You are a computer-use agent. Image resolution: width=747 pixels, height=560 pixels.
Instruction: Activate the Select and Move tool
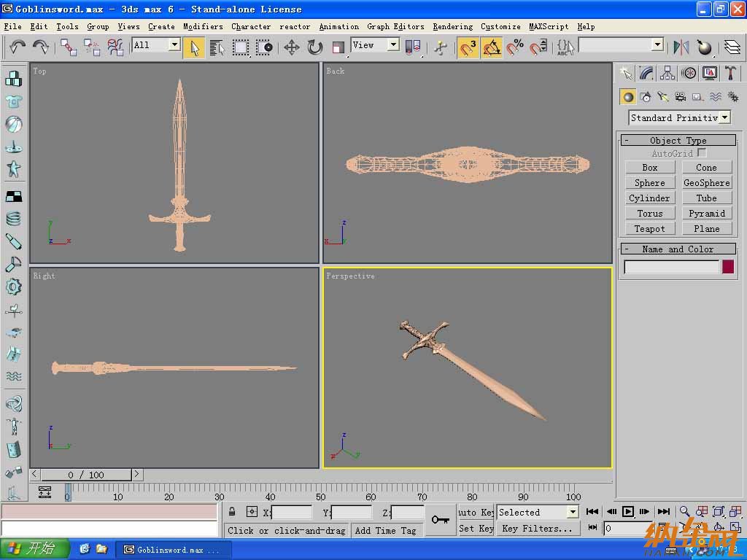[292, 47]
